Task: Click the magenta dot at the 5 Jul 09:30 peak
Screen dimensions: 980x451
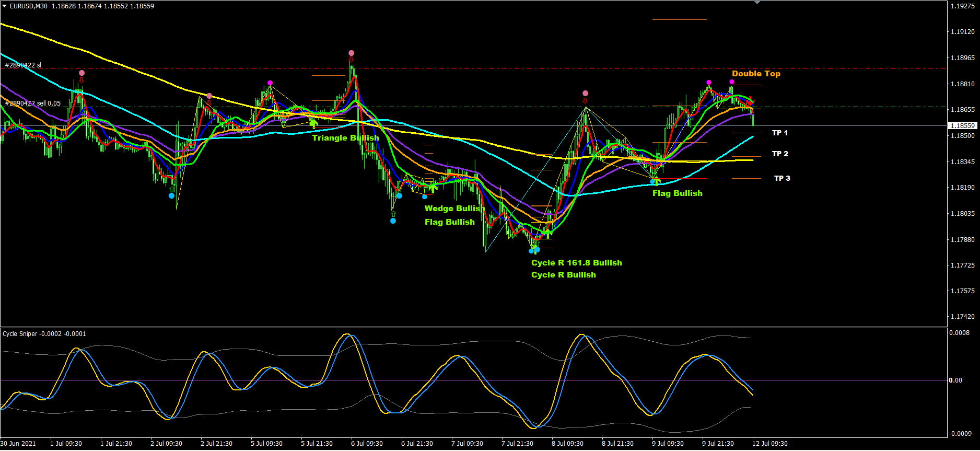Action: (270, 83)
